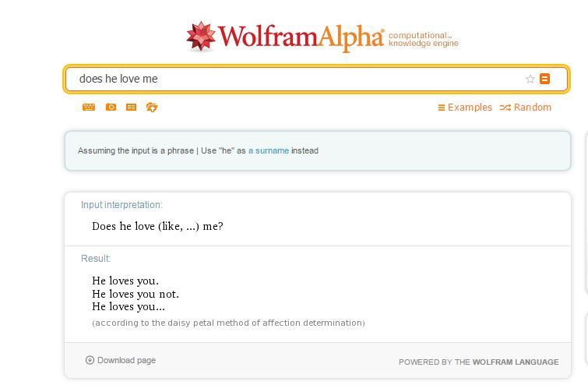Open the extended keyboard icon
This screenshot has width=588, height=385.
pyautogui.click(x=89, y=107)
